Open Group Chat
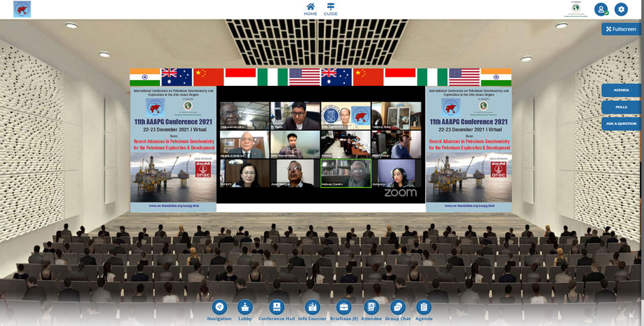The image size is (644, 326). (x=397, y=307)
